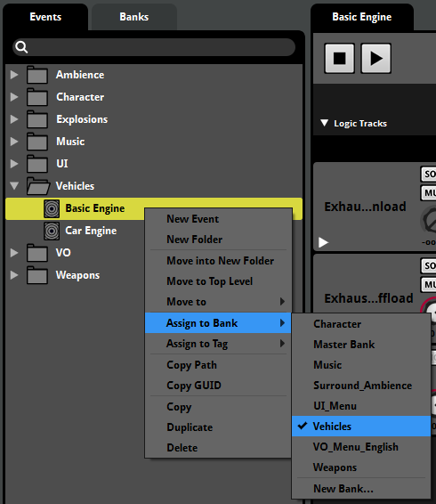436x504 pixels.
Task: Collapse the Logic Tracks section
Action: [325, 123]
